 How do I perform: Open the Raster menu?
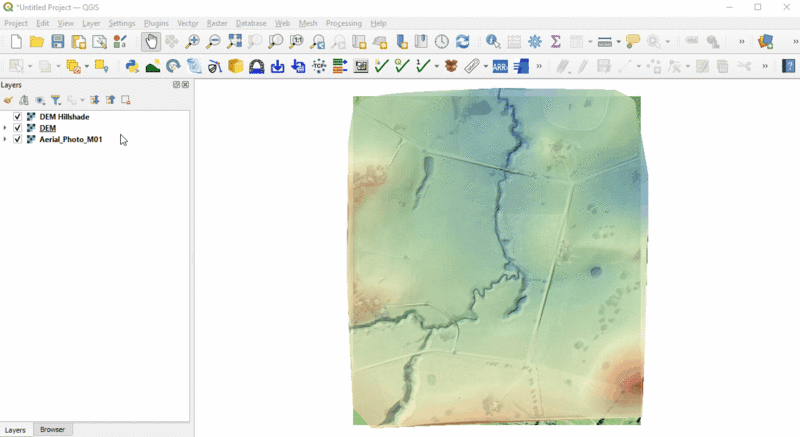pyautogui.click(x=217, y=23)
